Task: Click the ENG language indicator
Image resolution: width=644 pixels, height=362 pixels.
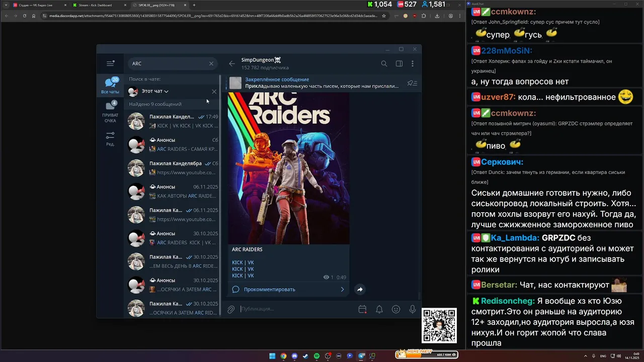Action: 603,356
